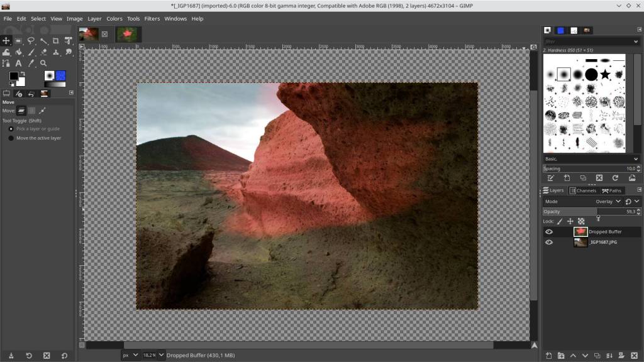Click the edit brush icon below Spacing
This screenshot has height=362, width=644.
[x=550, y=178]
